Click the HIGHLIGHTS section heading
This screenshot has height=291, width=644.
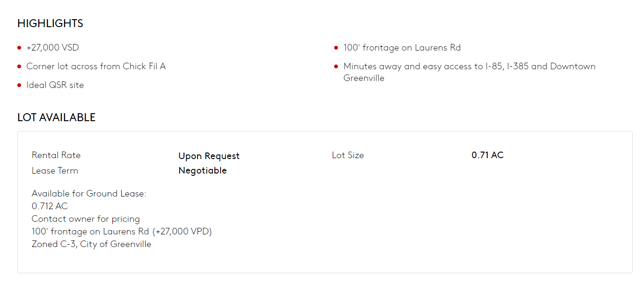pos(50,23)
